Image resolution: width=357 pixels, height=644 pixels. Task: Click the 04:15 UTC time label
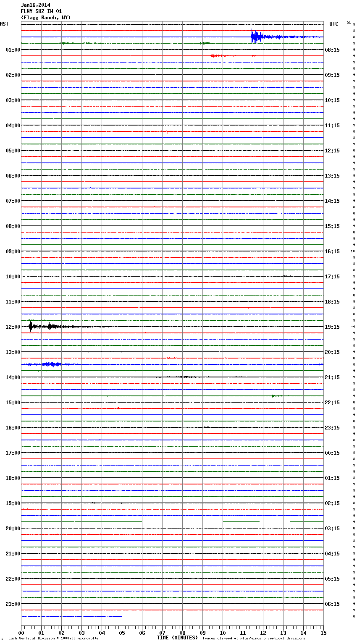[x=332, y=554]
